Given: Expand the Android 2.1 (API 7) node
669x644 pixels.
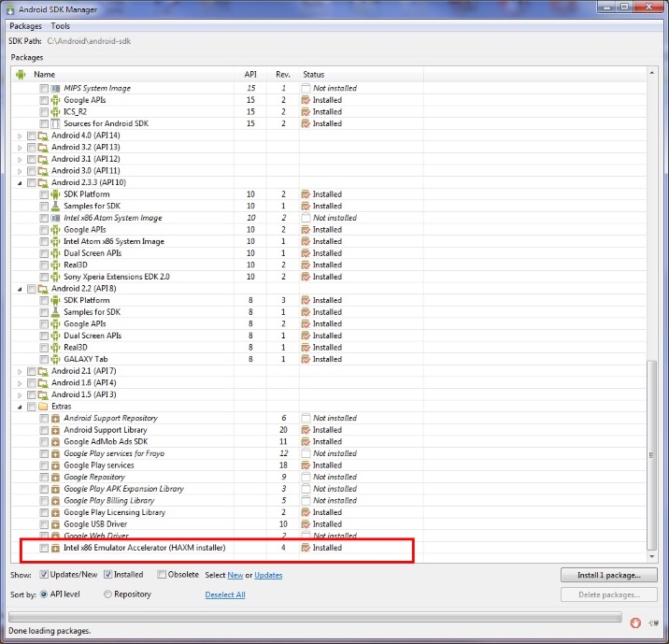Looking at the screenshot, I should (20, 372).
